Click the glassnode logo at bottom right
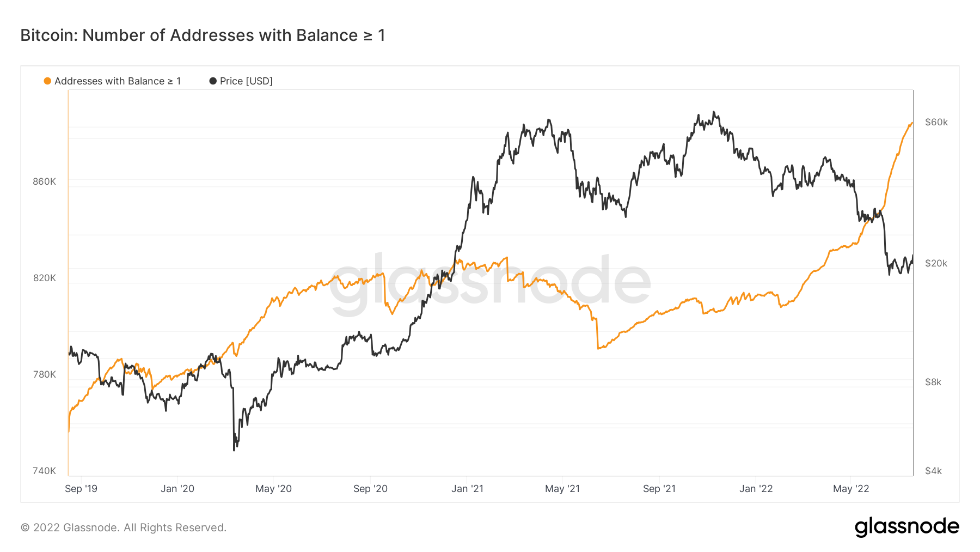This screenshot has width=980, height=552. coord(906,527)
